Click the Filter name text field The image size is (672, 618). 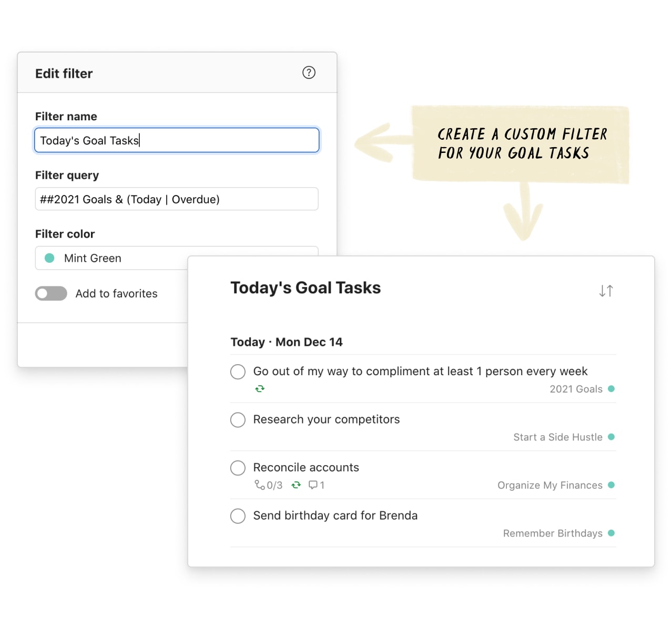[176, 140]
